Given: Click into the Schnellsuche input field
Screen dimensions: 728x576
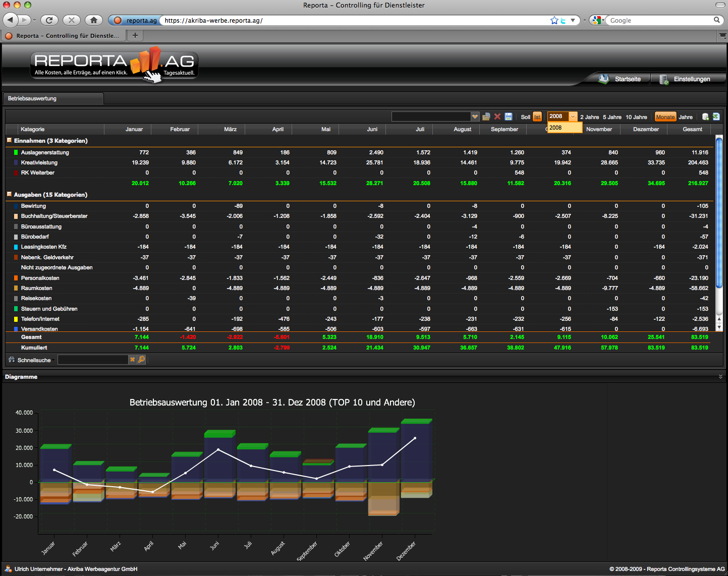Looking at the screenshot, I should click(x=93, y=360).
